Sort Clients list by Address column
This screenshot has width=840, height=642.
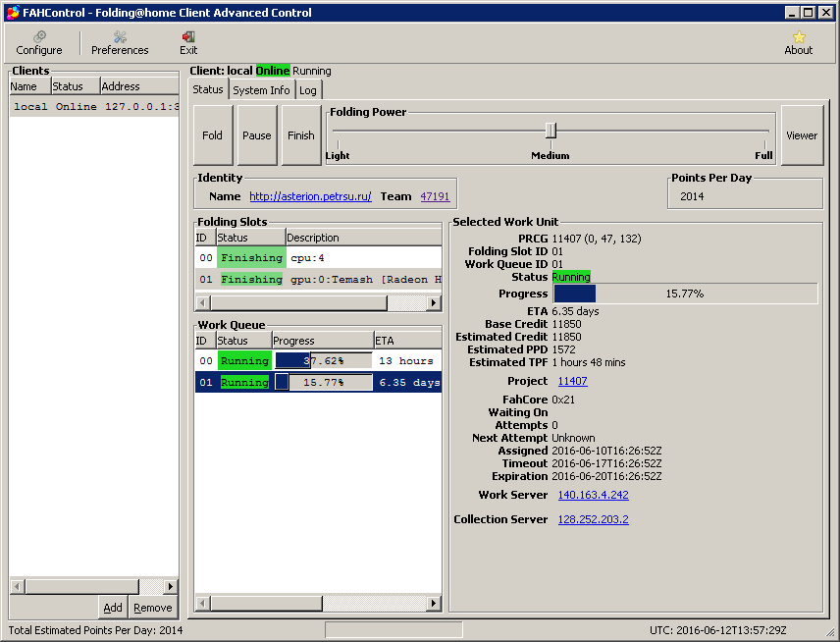click(139, 86)
